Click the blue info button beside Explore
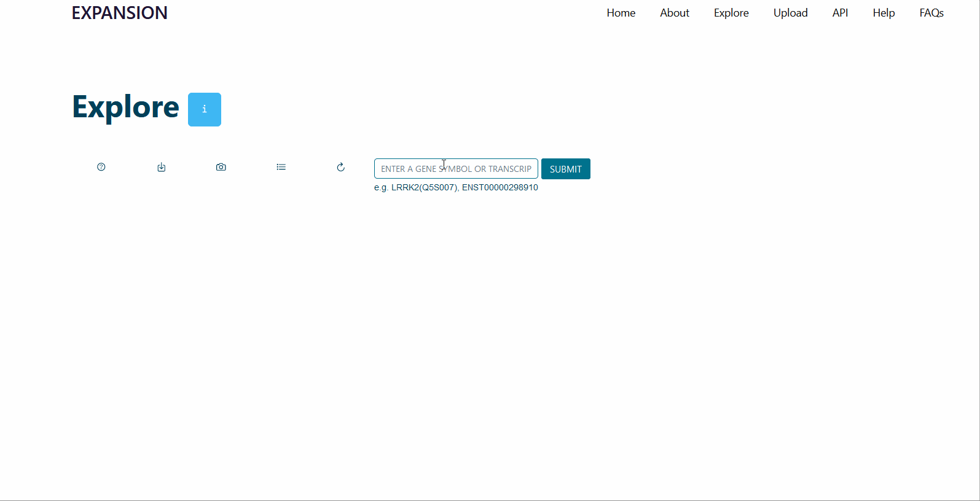Image resolution: width=980 pixels, height=501 pixels. pos(204,109)
